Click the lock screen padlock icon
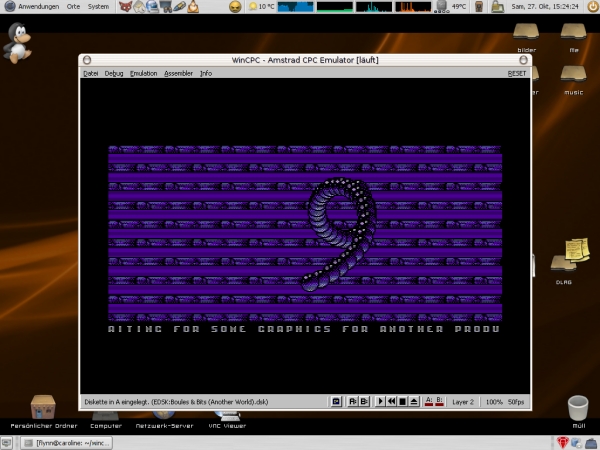Image resolution: width=600 pixels, height=450 pixels. pos(497,7)
